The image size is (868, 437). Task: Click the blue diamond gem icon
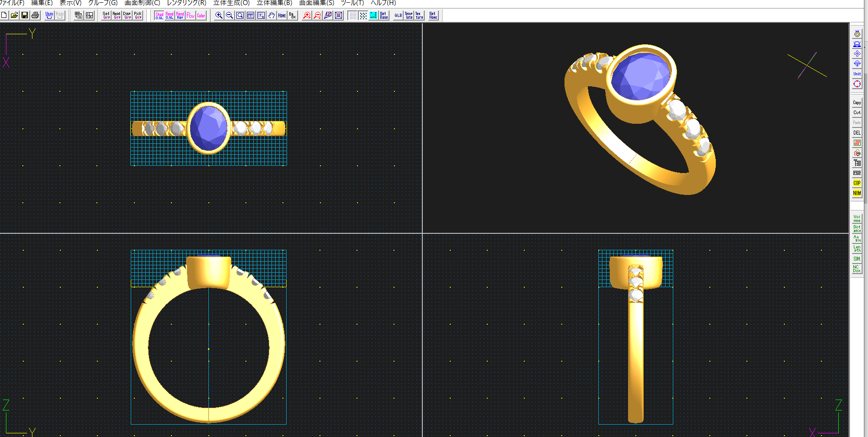(857, 64)
